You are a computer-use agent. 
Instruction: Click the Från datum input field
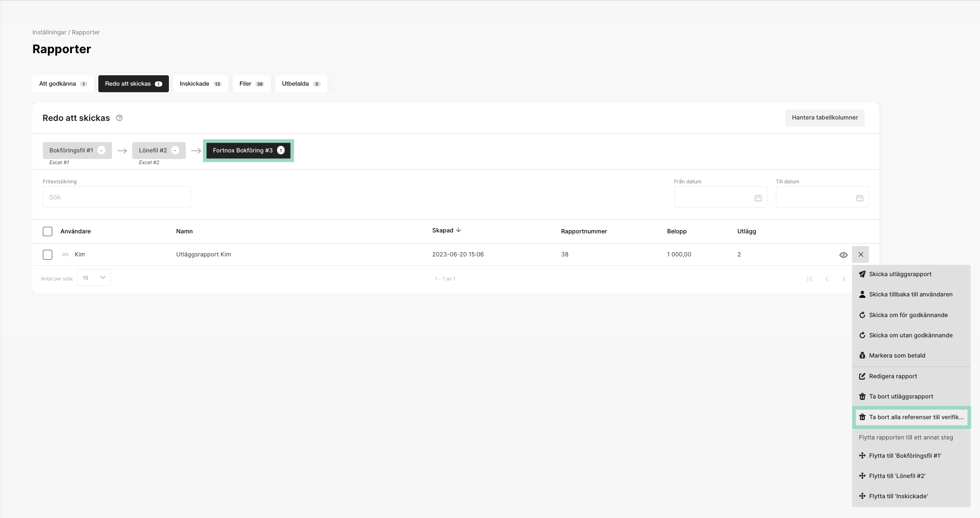tap(720, 197)
